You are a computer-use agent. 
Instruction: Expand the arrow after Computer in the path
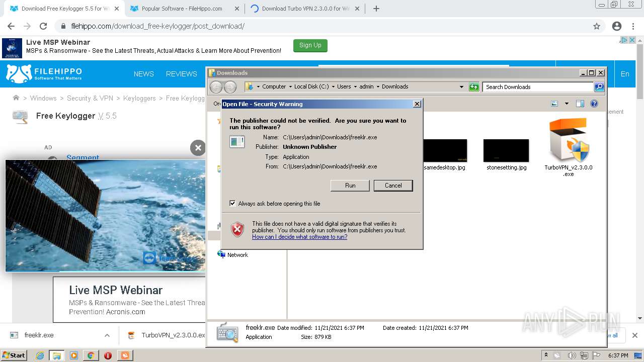point(290,86)
